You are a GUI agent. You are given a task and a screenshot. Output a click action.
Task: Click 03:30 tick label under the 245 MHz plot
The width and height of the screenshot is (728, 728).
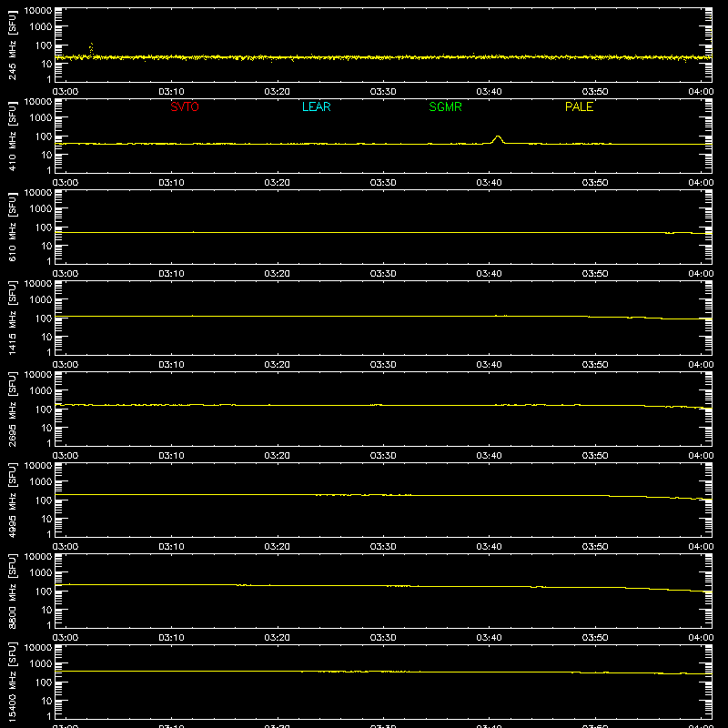(383, 92)
